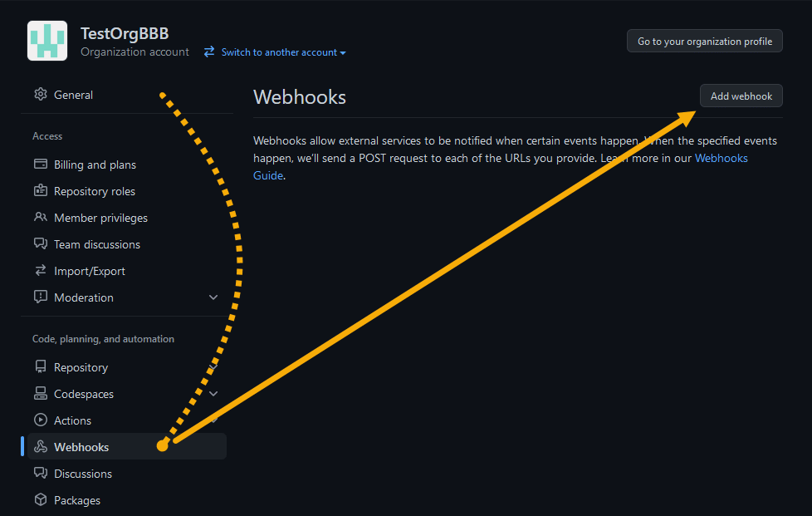Click the General gear icon
This screenshot has width=812, height=516.
tap(40, 95)
